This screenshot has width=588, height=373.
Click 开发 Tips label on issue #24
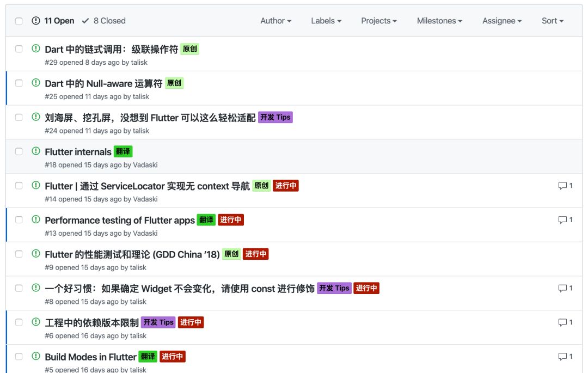275,117
